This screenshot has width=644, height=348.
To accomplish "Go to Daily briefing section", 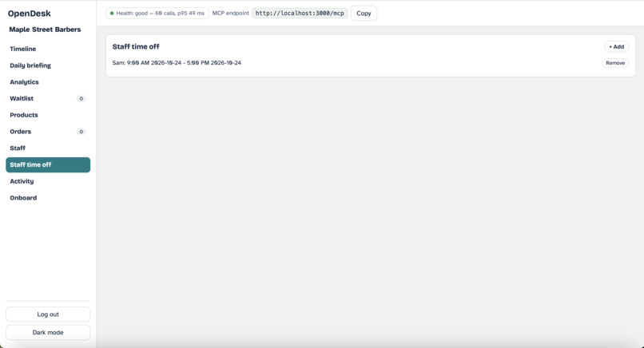I will tap(48, 65).
